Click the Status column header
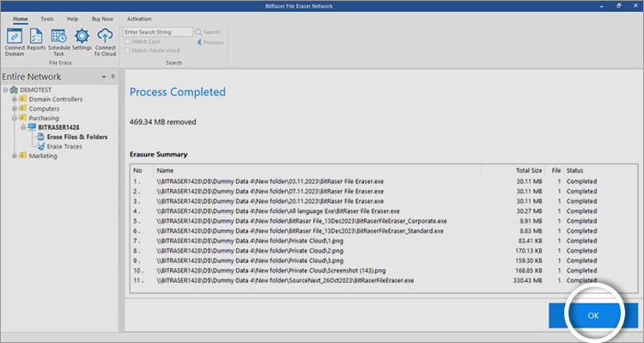This screenshot has width=644, height=343. pyautogui.click(x=574, y=170)
